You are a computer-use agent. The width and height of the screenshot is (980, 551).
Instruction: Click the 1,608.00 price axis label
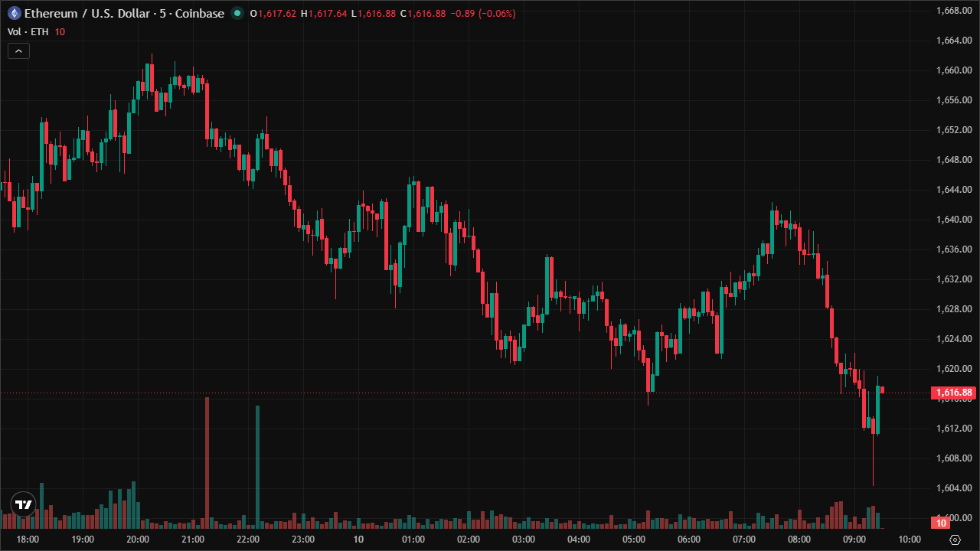(x=954, y=458)
